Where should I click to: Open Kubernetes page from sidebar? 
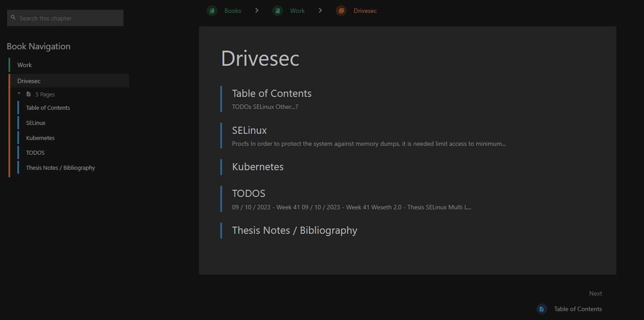coord(40,138)
